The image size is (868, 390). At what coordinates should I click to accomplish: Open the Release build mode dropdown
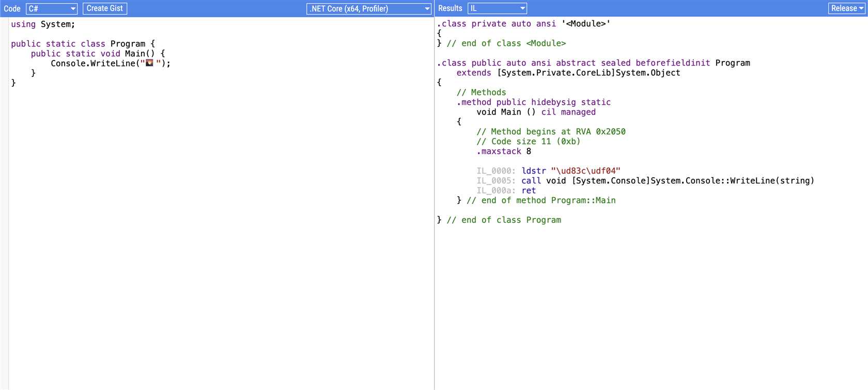click(846, 9)
